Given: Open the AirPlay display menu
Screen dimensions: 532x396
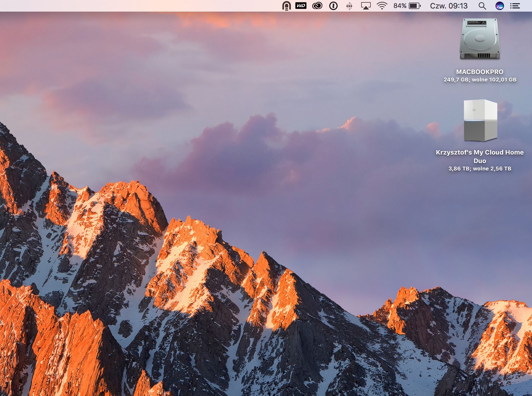Looking at the screenshot, I should pos(366,6).
